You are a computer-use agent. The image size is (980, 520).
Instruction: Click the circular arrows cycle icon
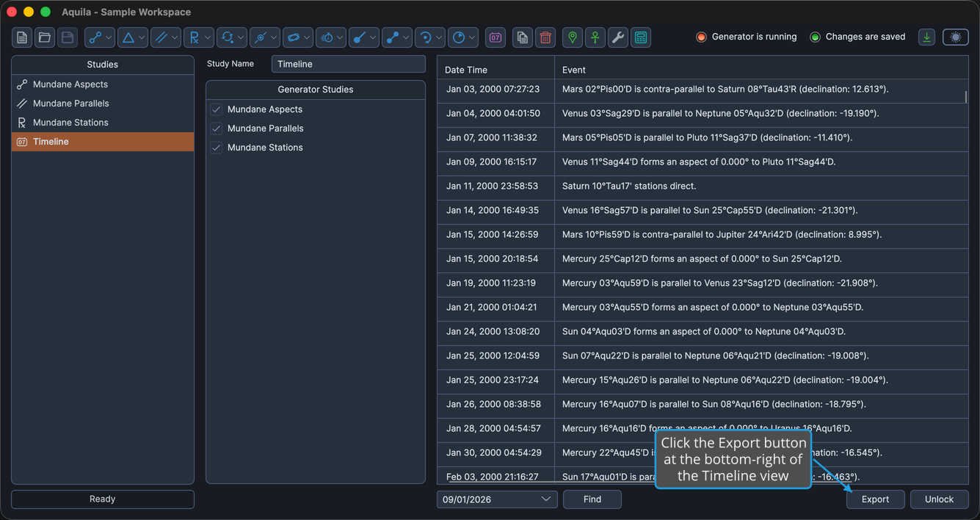228,37
